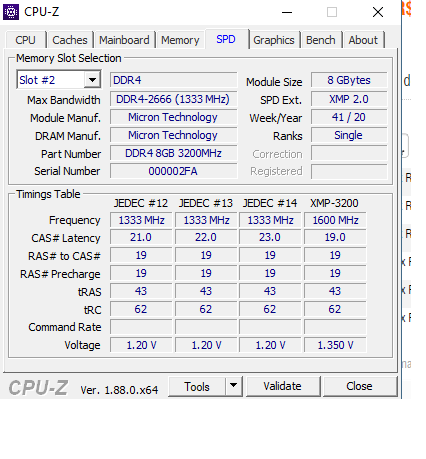Show the About tab

tap(363, 40)
